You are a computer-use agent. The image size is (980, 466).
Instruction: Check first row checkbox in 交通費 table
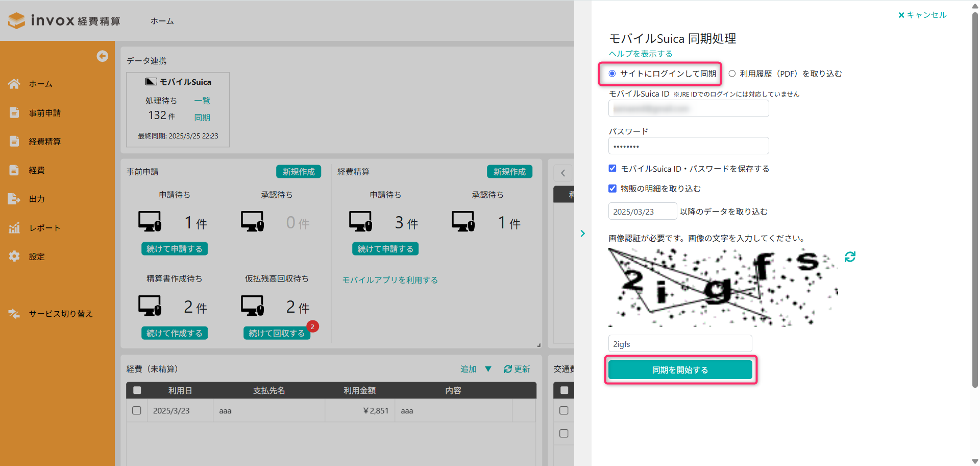point(564,410)
